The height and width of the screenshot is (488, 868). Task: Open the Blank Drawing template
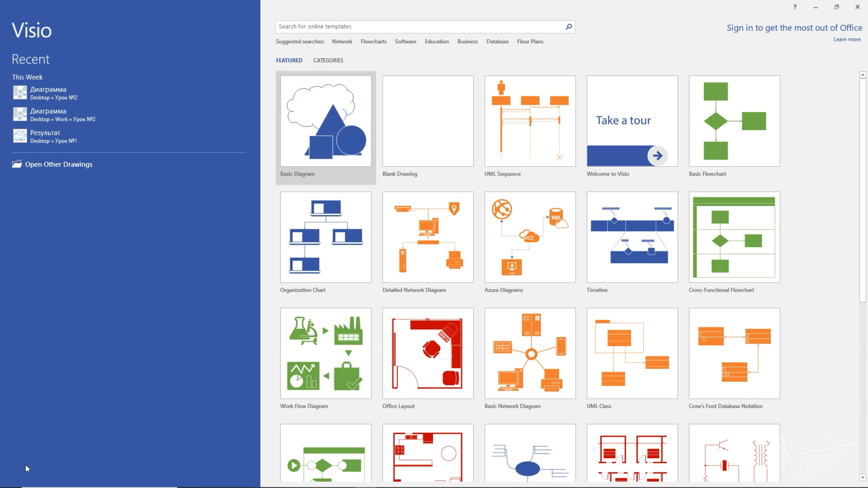click(428, 121)
